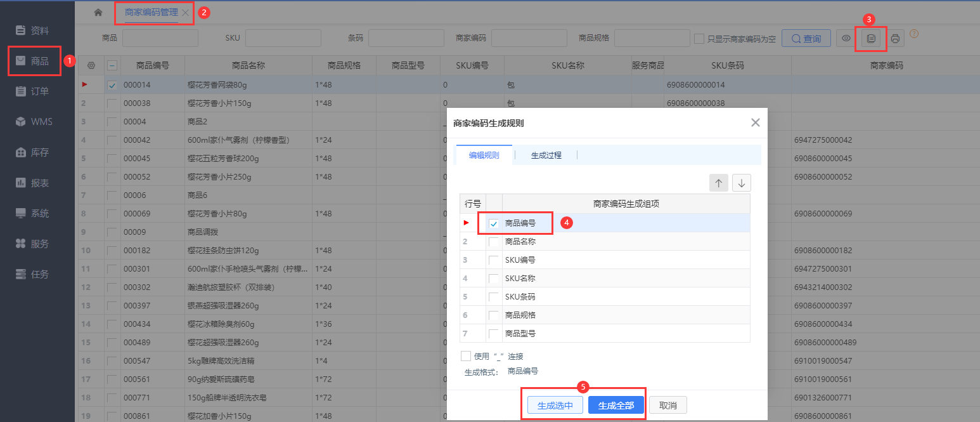Click the SKU条码 column header

click(728, 65)
